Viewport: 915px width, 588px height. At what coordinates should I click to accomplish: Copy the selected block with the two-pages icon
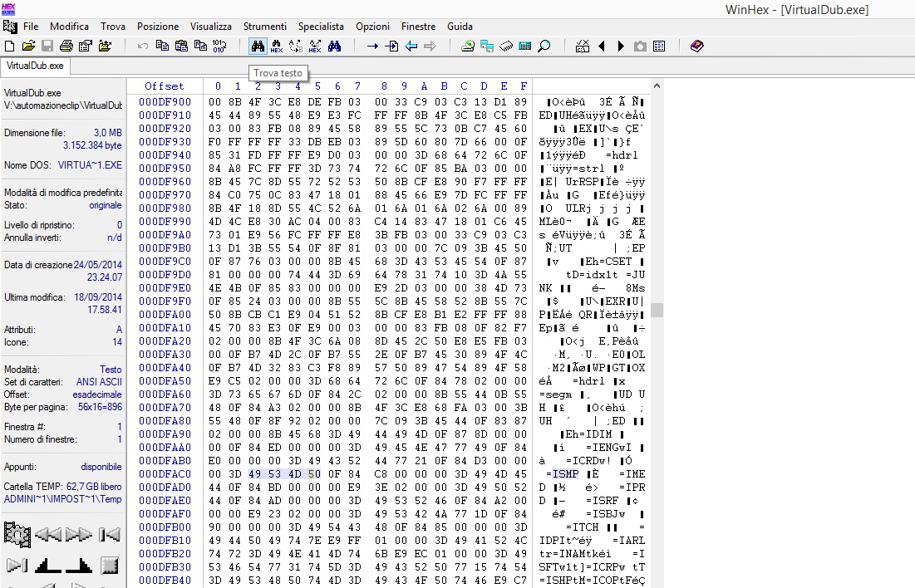162,46
